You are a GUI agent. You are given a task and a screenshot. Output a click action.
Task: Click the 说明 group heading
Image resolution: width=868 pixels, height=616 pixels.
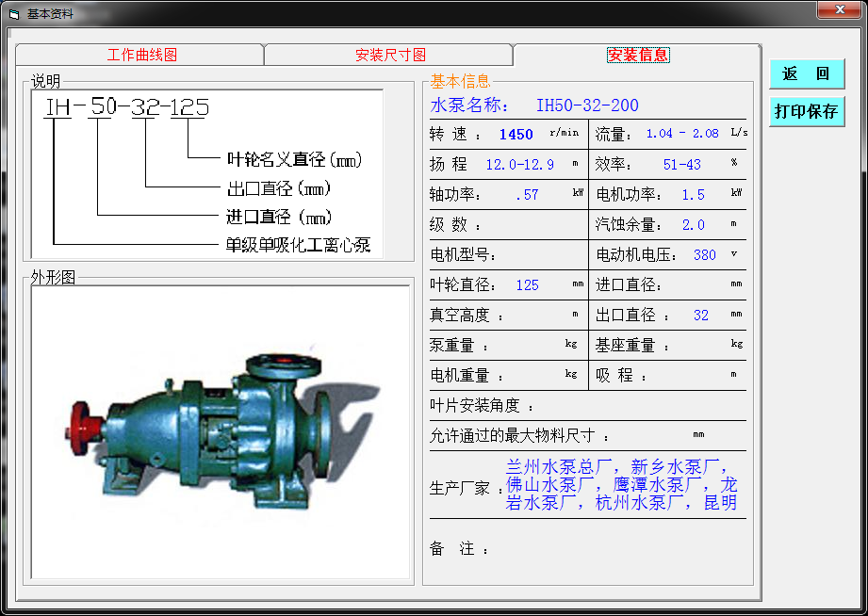point(45,81)
